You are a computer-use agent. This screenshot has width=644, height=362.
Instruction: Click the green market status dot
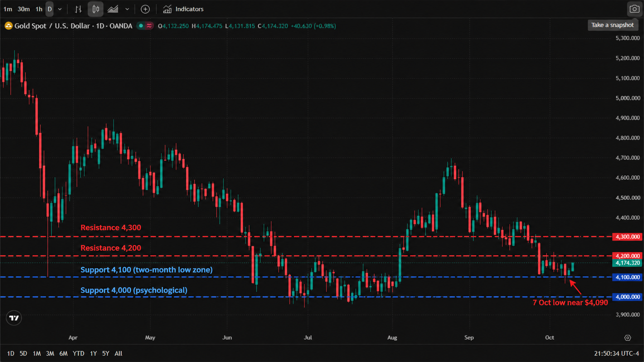pyautogui.click(x=141, y=25)
